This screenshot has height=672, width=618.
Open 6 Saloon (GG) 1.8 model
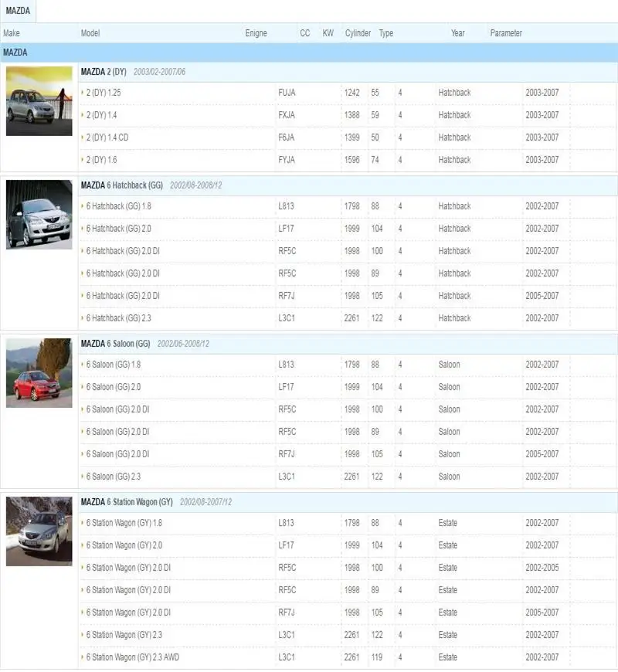pyautogui.click(x=113, y=365)
